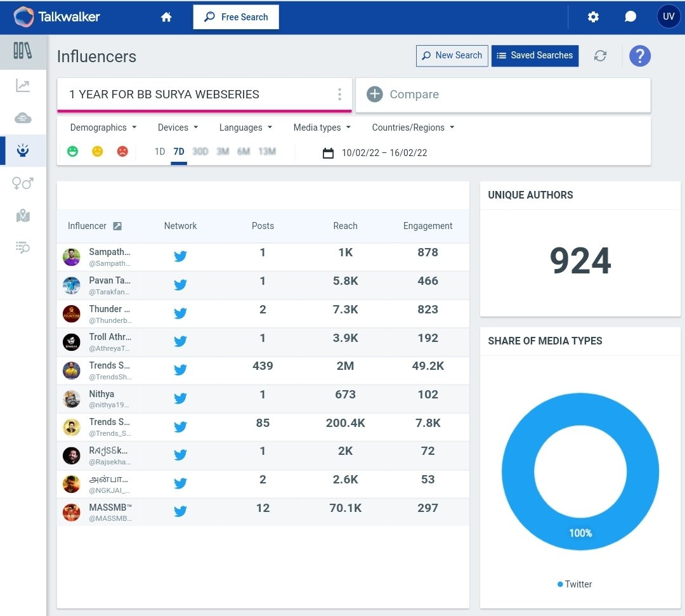Sort by the Reach column header
The height and width of the screenshot is (616, 685).
click(x=345, y=226)
